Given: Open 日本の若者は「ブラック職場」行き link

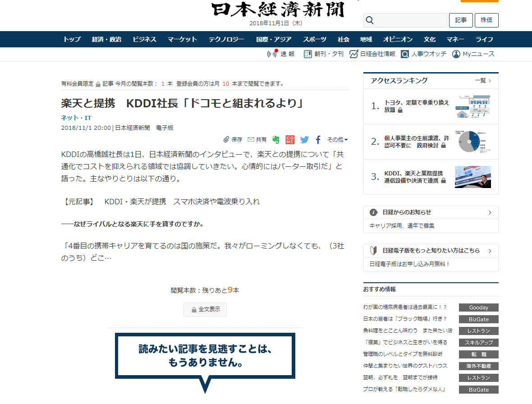Looking at the screenshot, I should point(405,319).
